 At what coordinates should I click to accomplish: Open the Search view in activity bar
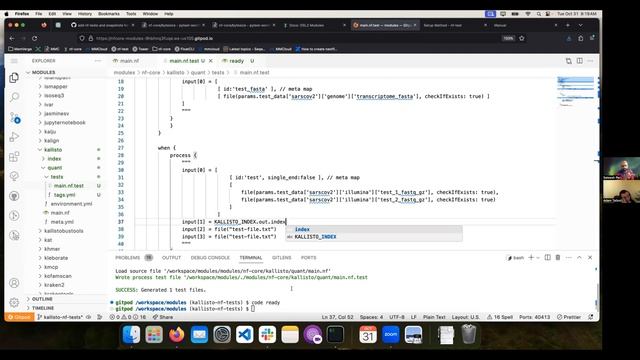click(x=14, y=97)
